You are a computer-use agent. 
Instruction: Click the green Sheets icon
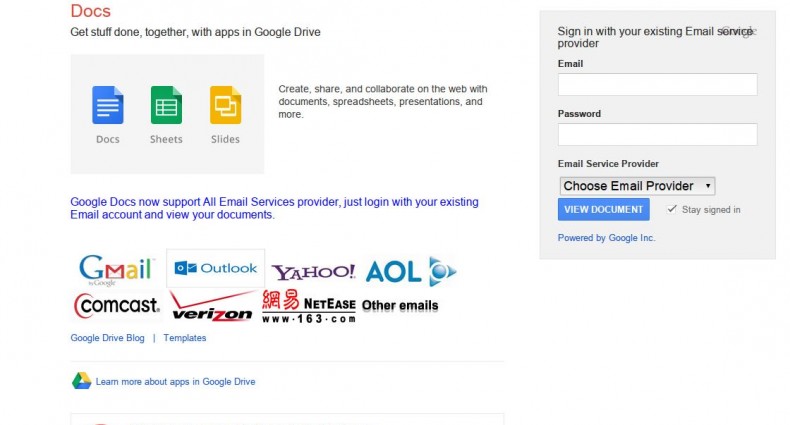[166, 105]
